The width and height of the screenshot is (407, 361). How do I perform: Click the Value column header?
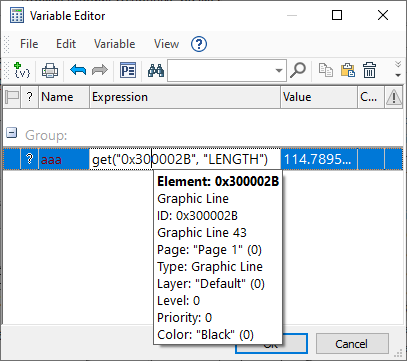(x=319, y=97)
